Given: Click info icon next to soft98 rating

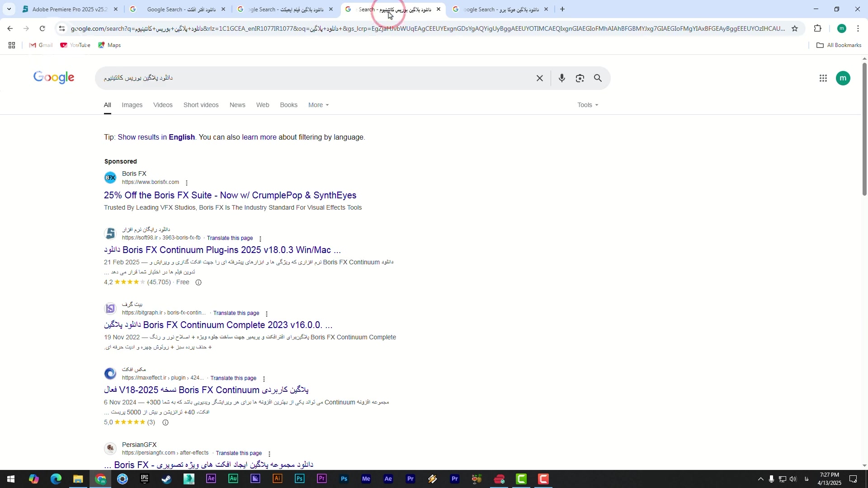Looking at the screenshot, I should tap(198, 282).
